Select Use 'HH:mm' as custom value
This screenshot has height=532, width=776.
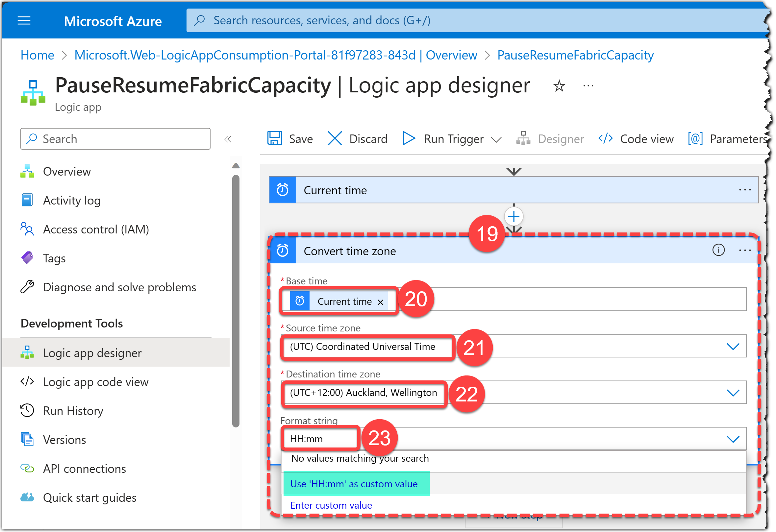click(355, 484)
